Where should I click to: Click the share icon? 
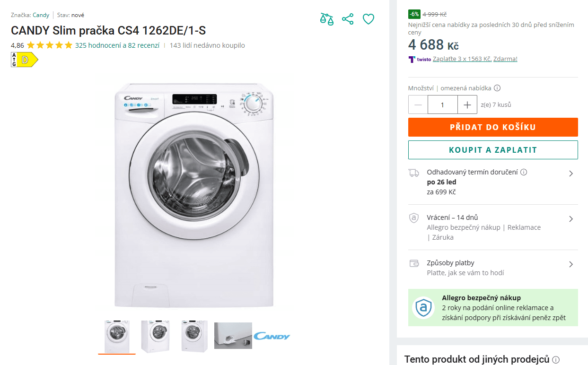click(x=348, y=19)
